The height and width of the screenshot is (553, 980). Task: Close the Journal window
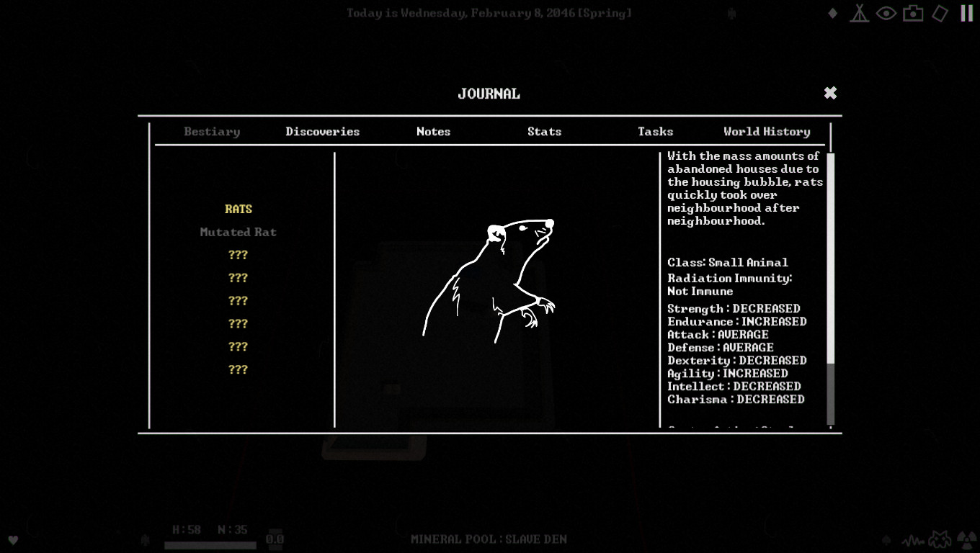coord(830,93)
